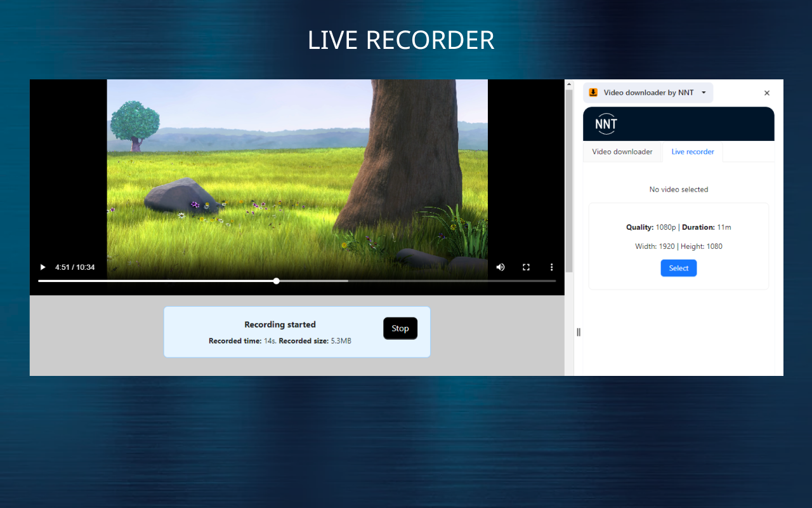Click the 'Duration: 11m' text
This screenshot has width=812, height=508.
707,227
